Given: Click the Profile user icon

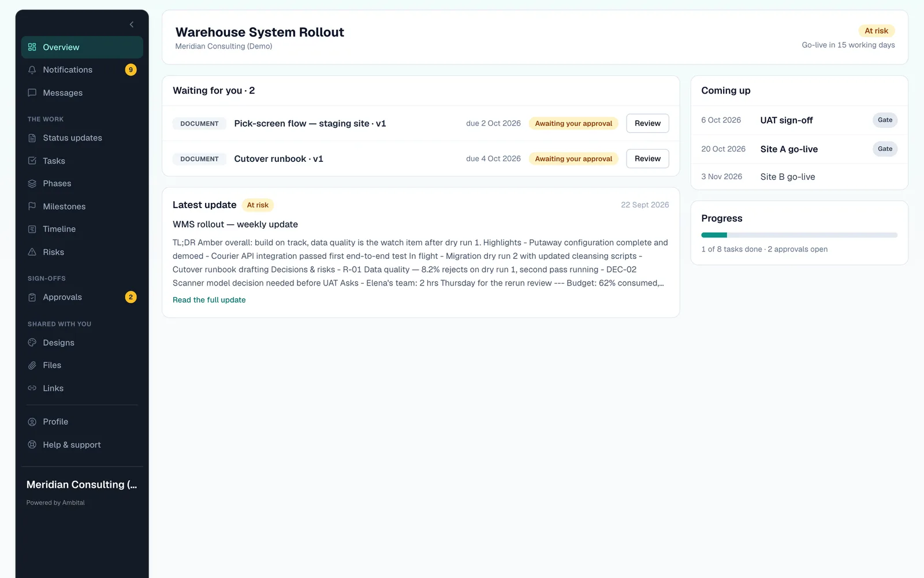Looking at the screenshot, I should (x=32, y=422).
